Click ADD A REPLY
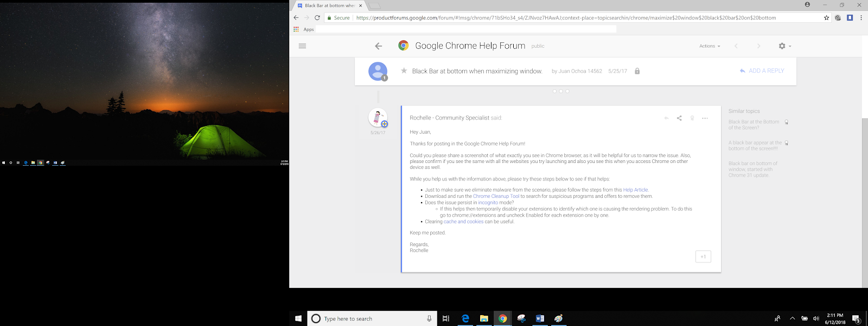This screenshot has height=326, width=868. (762, 71)
